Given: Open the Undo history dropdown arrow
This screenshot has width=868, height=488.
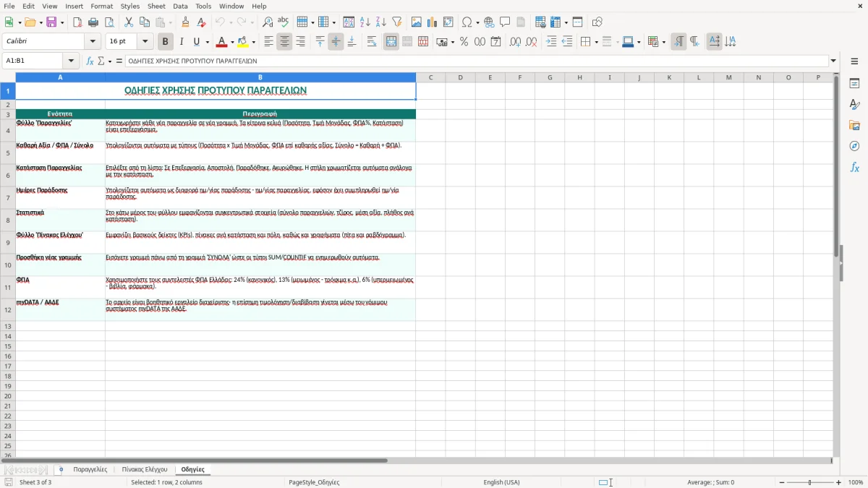Looking at the screenshot, I should click(x=230, y=22).
